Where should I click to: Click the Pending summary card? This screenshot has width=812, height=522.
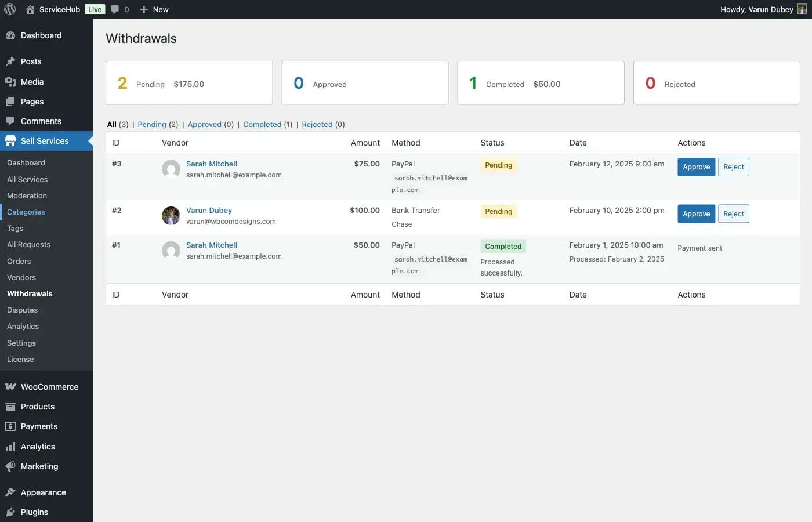pyautogui.click(x=189, y=83)
